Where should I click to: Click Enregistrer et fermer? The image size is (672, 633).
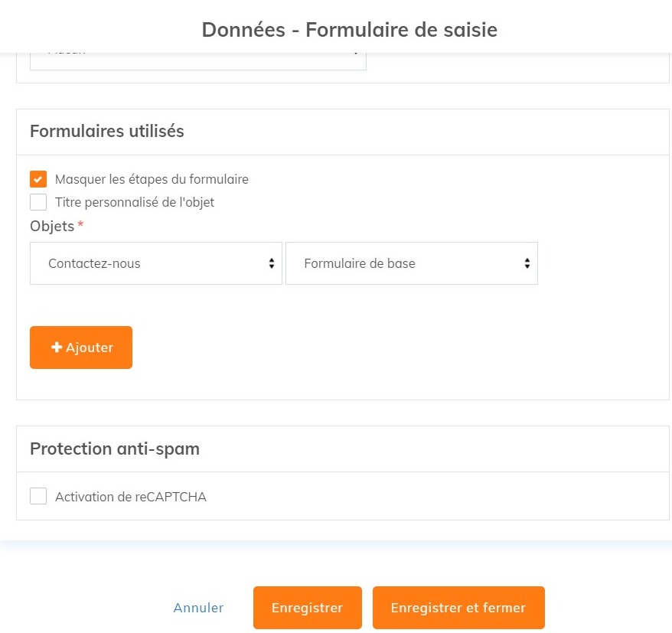pyautogui.click(x=458, y=608)
